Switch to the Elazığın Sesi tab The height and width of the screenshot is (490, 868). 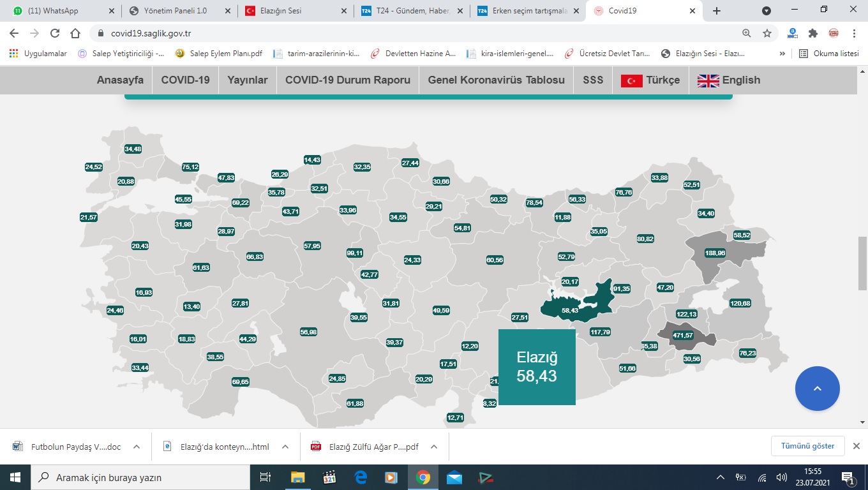tap(289, 11)
